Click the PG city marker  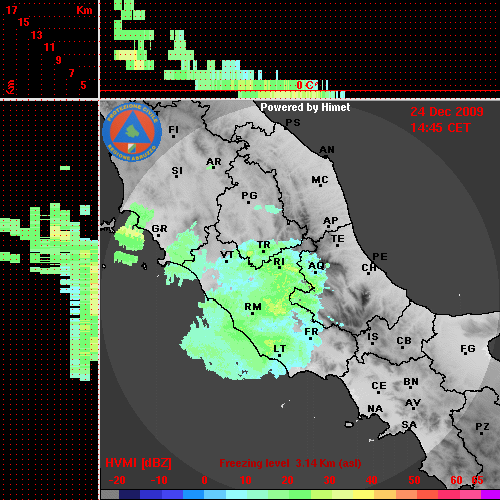248,202
